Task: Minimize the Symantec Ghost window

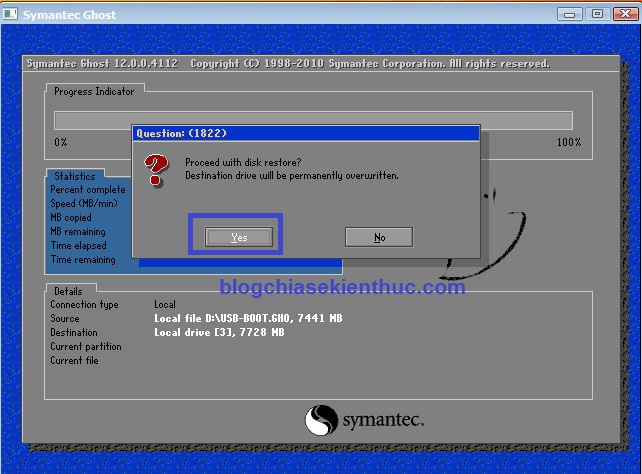Action: point(570,14)
